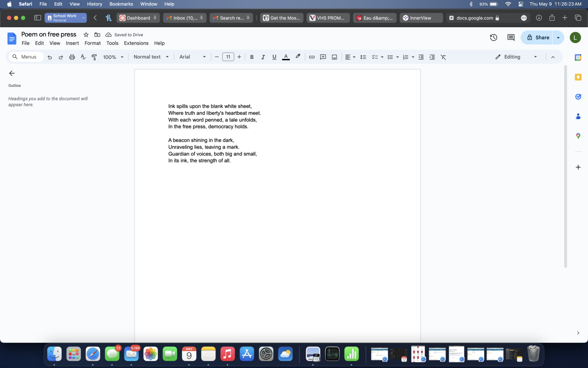
Task: Star the Poem on free press document
Action: (x=86, y=34)
